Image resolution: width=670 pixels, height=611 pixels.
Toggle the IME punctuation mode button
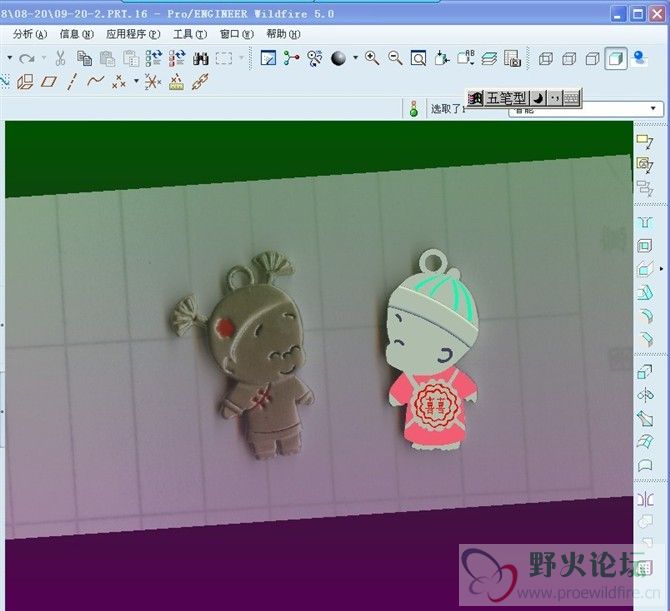554,99
